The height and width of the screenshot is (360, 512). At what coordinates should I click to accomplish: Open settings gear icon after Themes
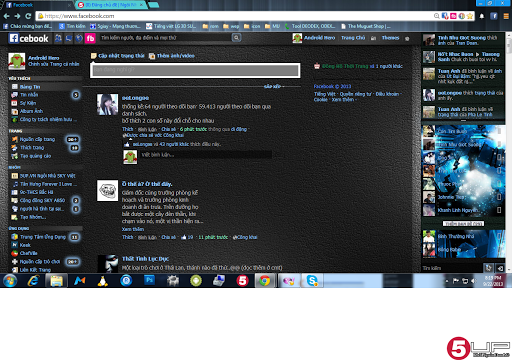[407, 38]
